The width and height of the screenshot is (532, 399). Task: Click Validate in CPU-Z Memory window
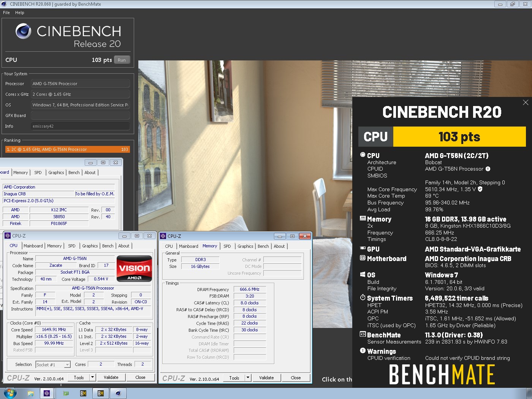tap(266, 378)
